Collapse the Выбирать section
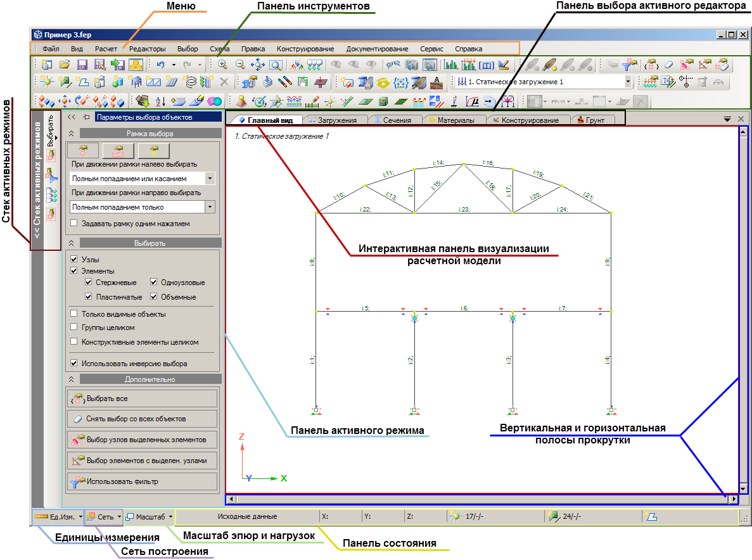The width and height of the screenshot is (752, 560). click(x=72, y=243)
